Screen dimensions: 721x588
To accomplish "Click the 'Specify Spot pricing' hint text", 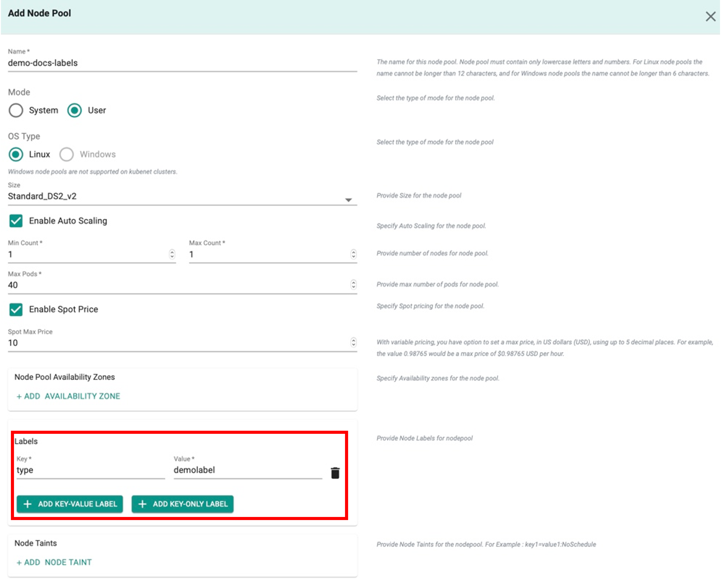I will click(x=430, y=306).
